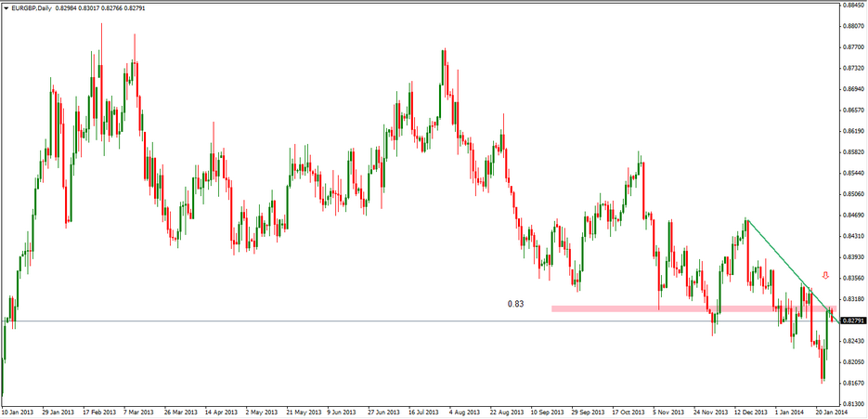The width and height of the screenshot is (868, 419).
Task: Click the 0.86590 price axis label
Action: point(853,110)
